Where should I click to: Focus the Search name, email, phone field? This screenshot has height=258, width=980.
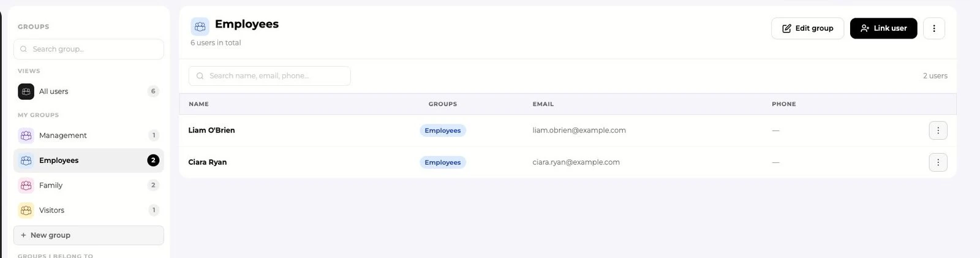[x=269, y=76]
